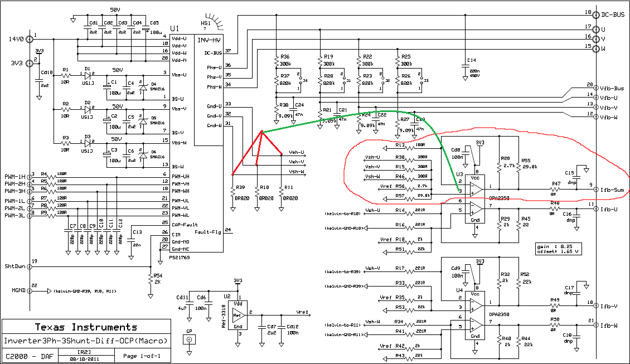Click the R10 0R020 shunt resistor symbol

[x=257, y=193]
